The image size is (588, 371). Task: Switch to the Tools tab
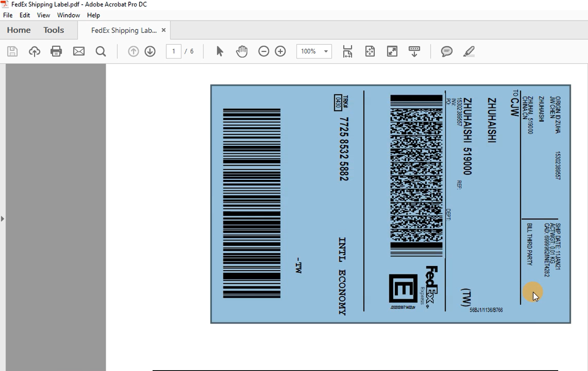[x=54, y=30]
